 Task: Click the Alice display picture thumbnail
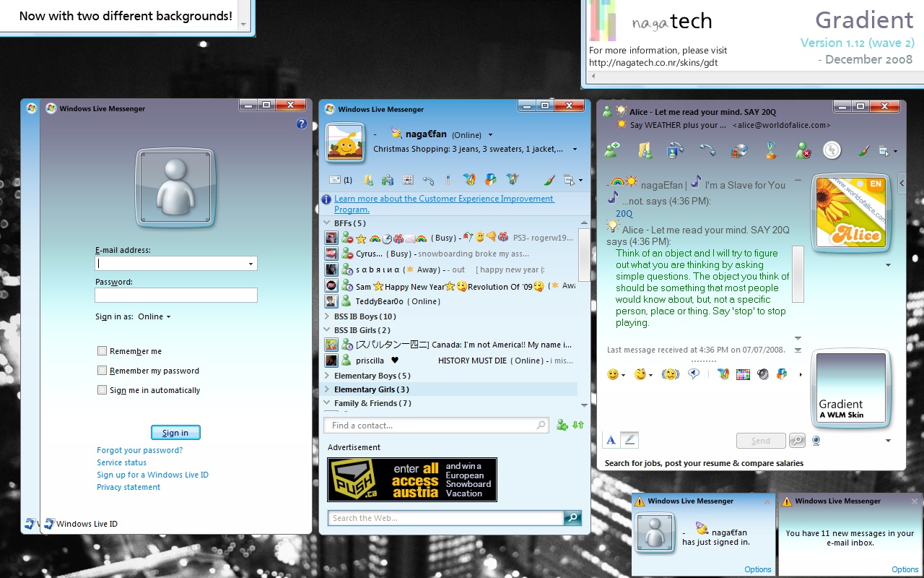(x=850, y=212)
